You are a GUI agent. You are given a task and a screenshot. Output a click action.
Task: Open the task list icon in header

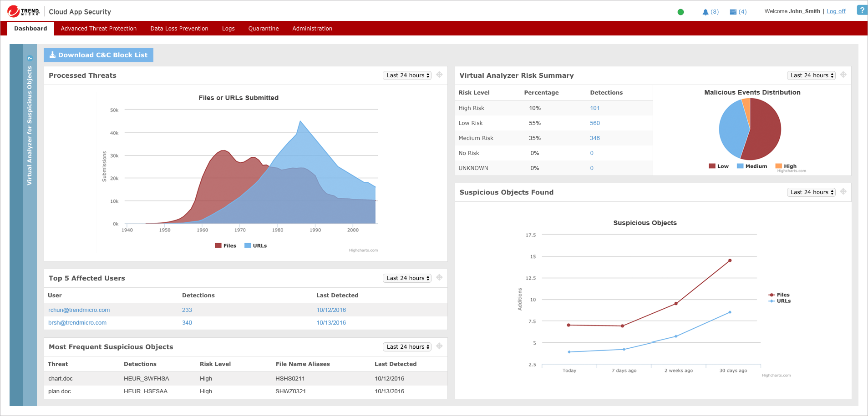pyautogui.click(x=733, y=12)
